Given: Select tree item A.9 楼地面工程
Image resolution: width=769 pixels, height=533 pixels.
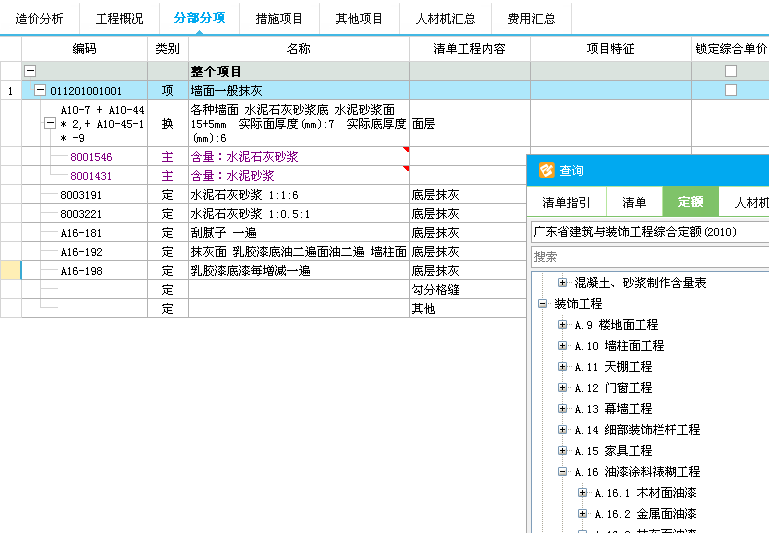Looking at the screenshot, I should pos(616,325).
